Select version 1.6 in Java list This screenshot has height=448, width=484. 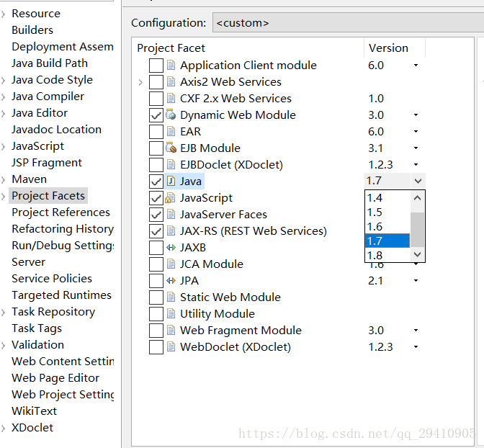(x=387, y=227)
